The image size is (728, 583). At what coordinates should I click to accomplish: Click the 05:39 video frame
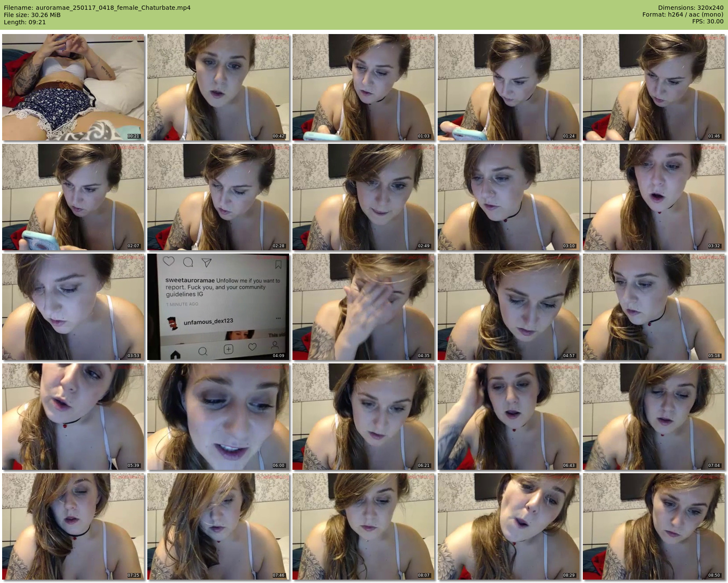coord(73,417)
